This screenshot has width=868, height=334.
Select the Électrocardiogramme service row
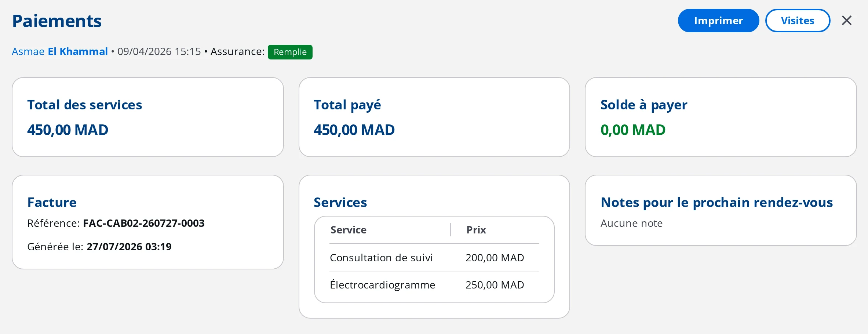tap(434, 285)
